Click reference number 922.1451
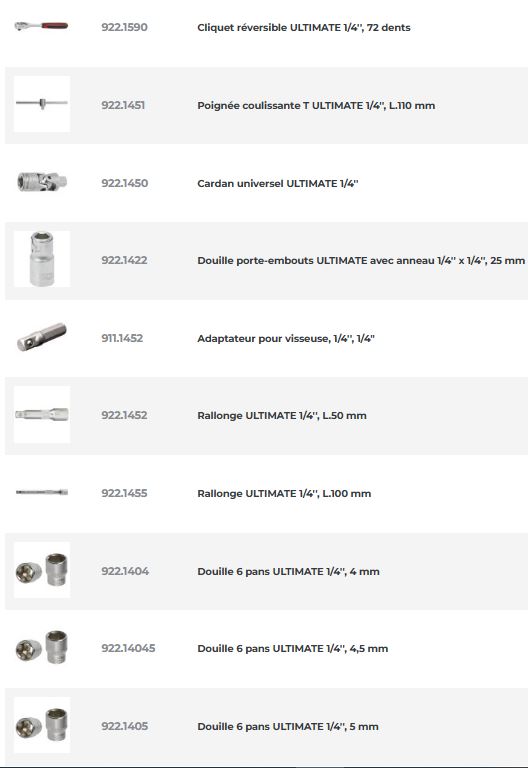 pyautogui.click(x=123, y=105)
